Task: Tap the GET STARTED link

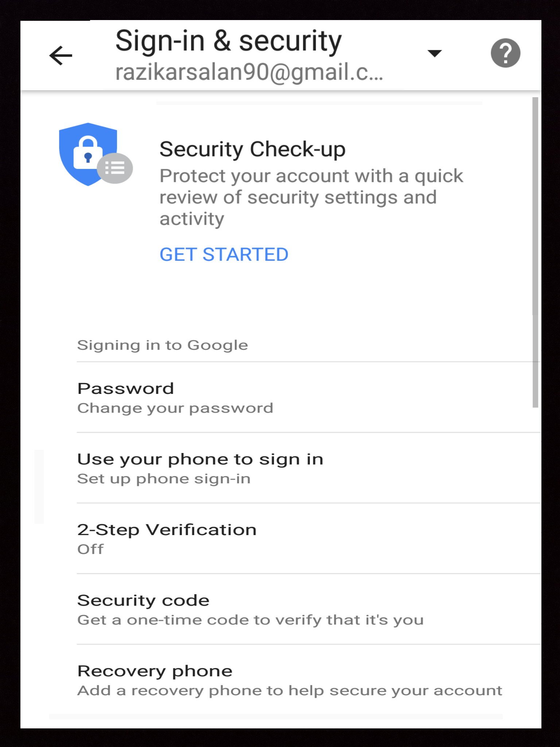Action: pyautogui.click(x=224, y=254)
